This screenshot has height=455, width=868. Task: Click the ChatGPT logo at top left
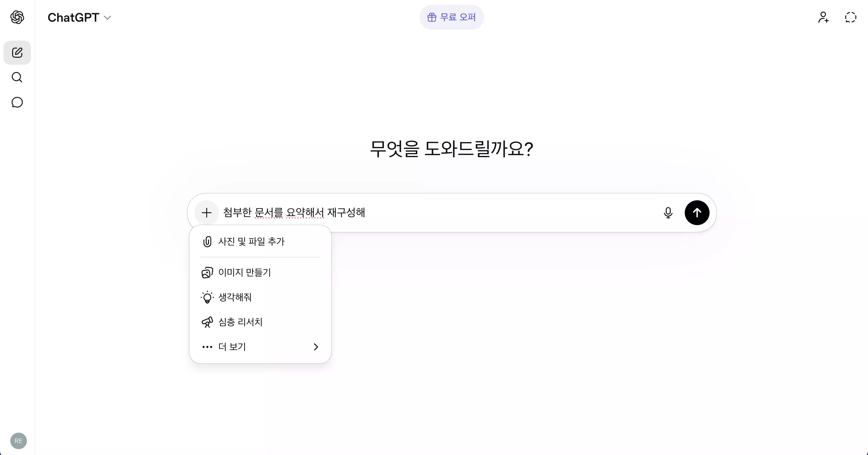[x=17, y=17]
